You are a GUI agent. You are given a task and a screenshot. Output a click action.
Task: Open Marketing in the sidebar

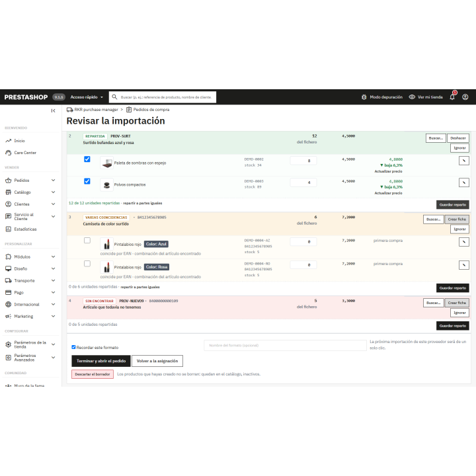24,316
